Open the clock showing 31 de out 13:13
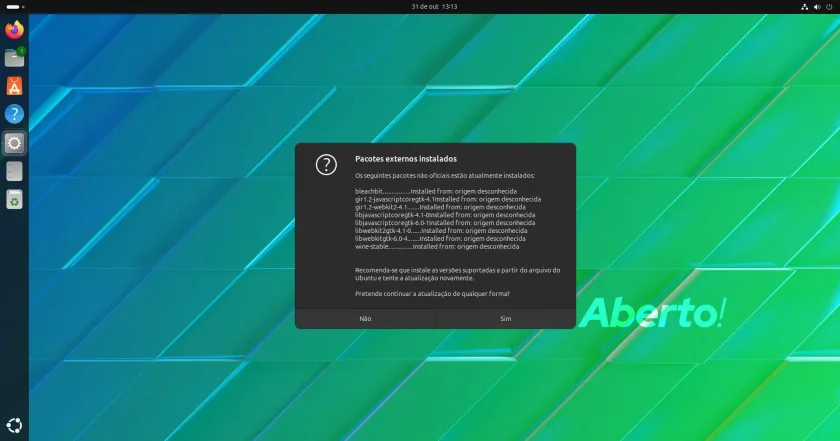Screen dimensions: 840x441 click(x=434, y=6)
